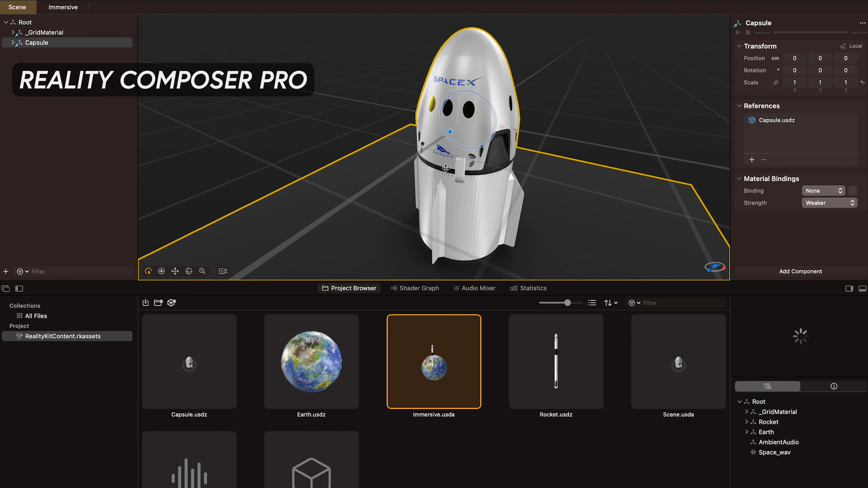Click the new scene cube-plus icon
This screenshot has height=488, width=868.
tap(172, 303)
